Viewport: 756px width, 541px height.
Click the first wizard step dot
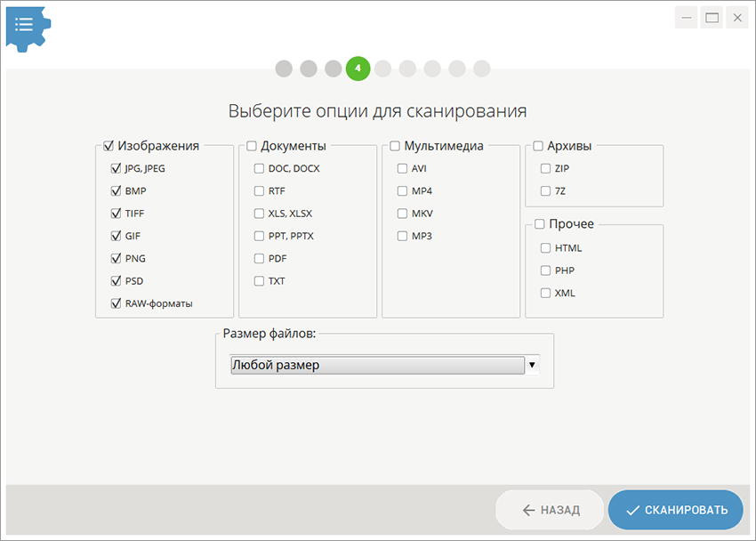tap(284, 69)
